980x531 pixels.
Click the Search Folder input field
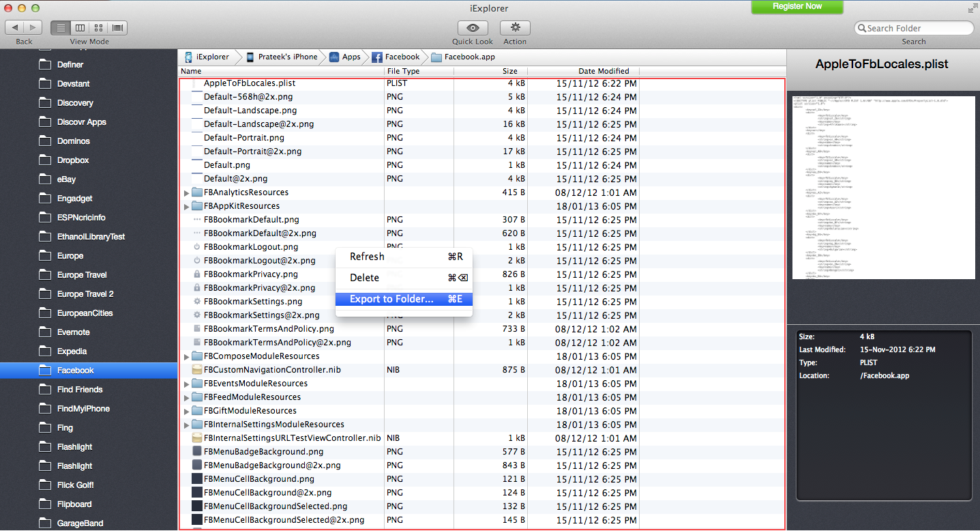click(x=917, y=28)
